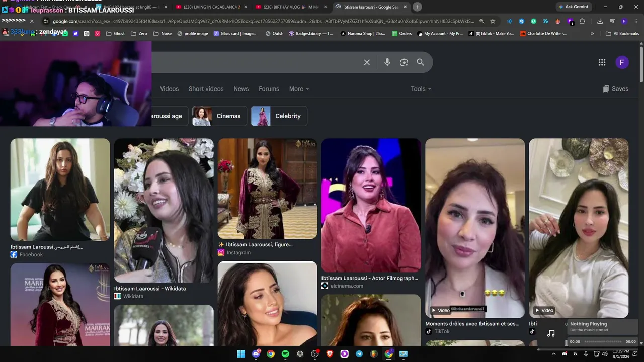
Task: Open the Instagram caftan image result
Action: (x=268, y=189)
